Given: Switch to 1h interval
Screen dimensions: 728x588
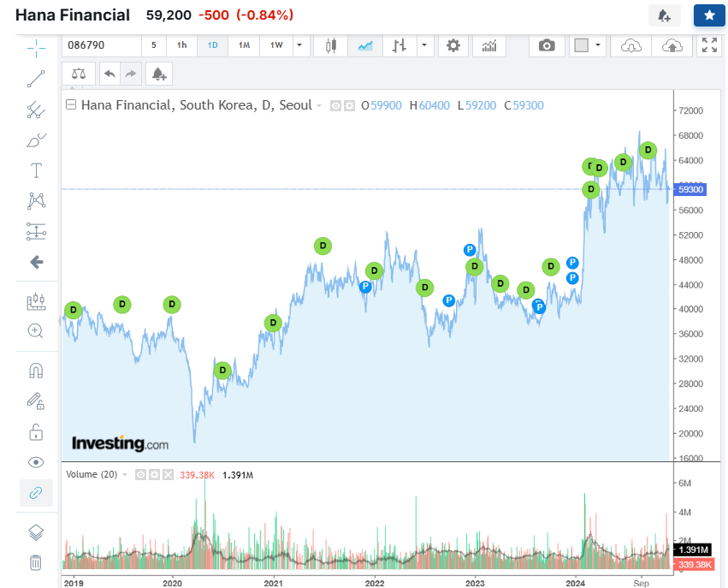Looking at the screenshot, I should pos(181,45).
